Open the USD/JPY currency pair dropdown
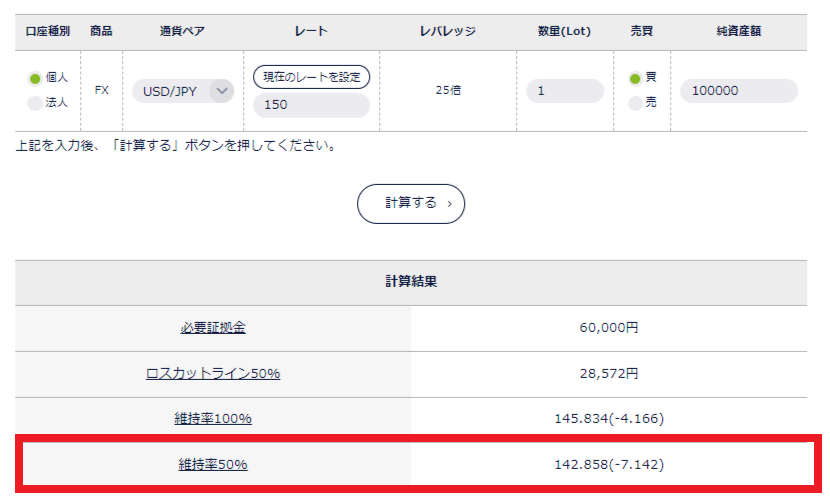The height and width of the screenshot is (502, 830). [x=182, y=91]
